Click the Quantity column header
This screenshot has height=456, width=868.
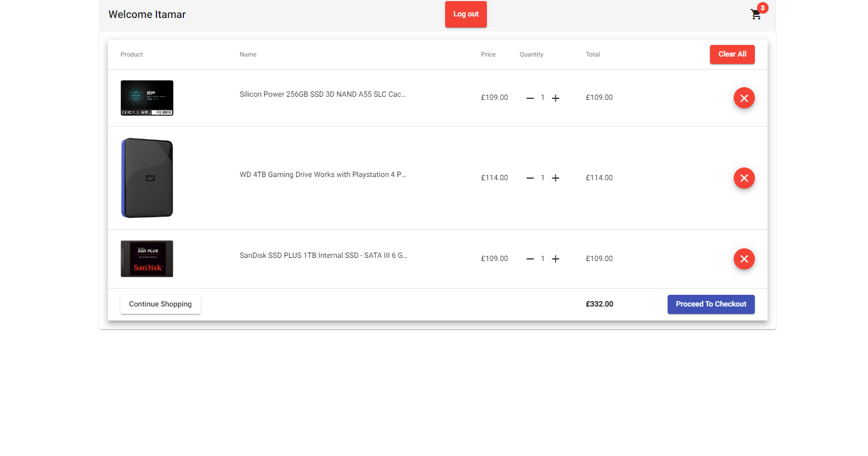pyautogui.click(x=531, y=54)
